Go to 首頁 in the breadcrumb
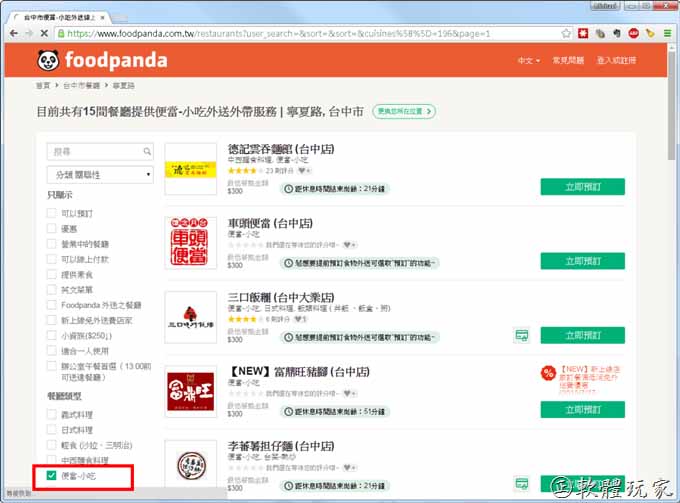The image size is (680, 503). 42,85
